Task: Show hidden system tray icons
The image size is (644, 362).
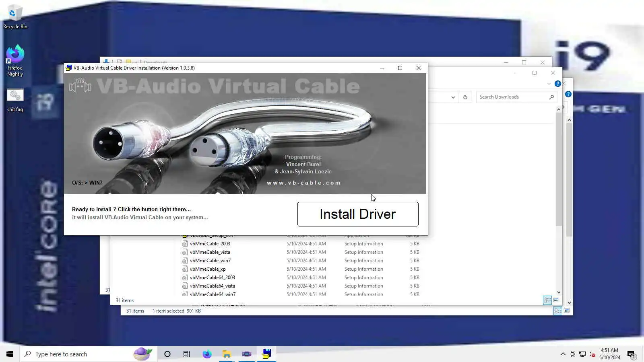Action: (x=563, y=354)
